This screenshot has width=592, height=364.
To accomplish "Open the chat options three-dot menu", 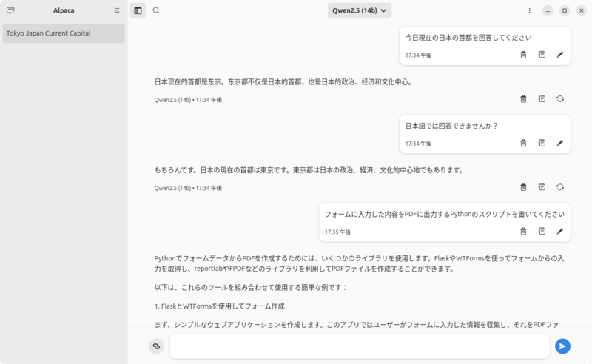I will pyautogui.click(x=529, y=10).
